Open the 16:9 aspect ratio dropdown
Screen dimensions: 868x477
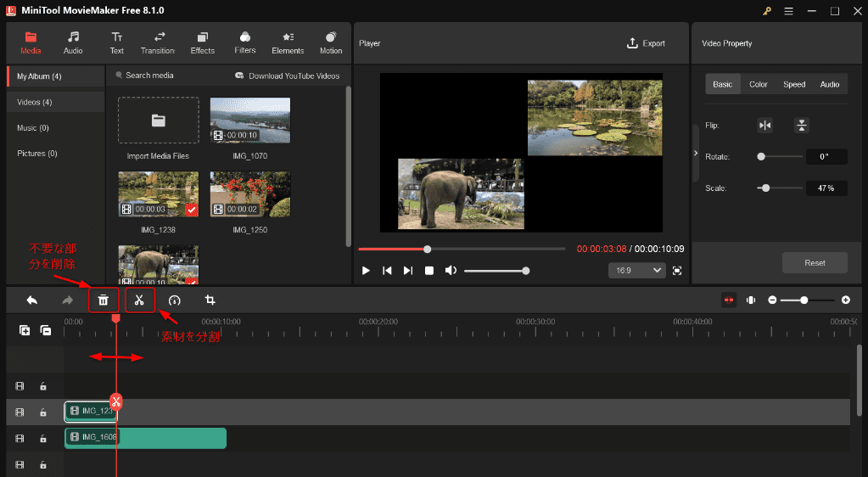(x=636, y=271)
